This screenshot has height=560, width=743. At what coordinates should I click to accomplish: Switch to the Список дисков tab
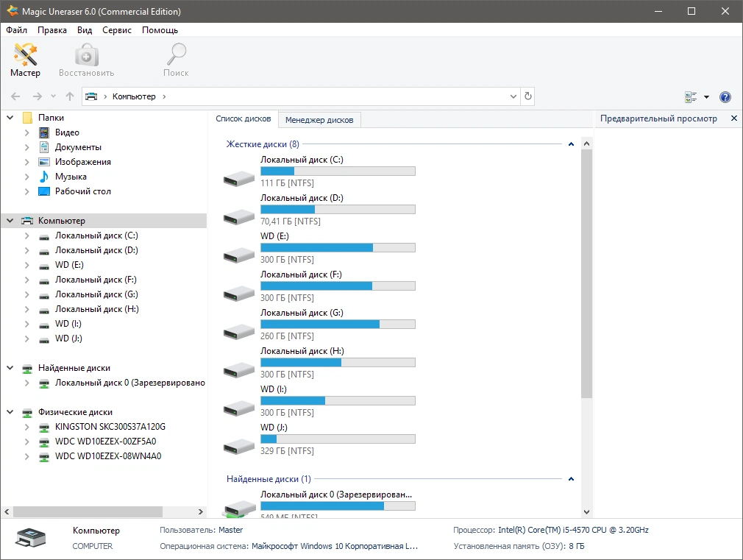(x=243, y=118)
